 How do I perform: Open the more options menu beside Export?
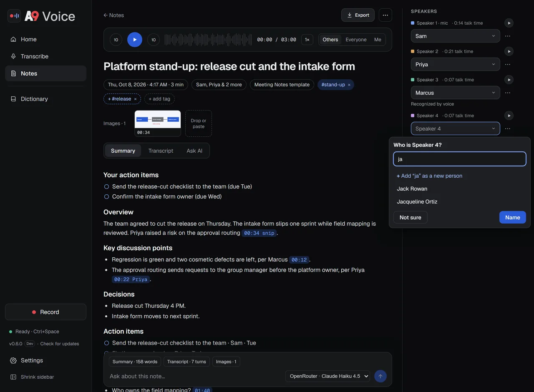pos(385,15)
